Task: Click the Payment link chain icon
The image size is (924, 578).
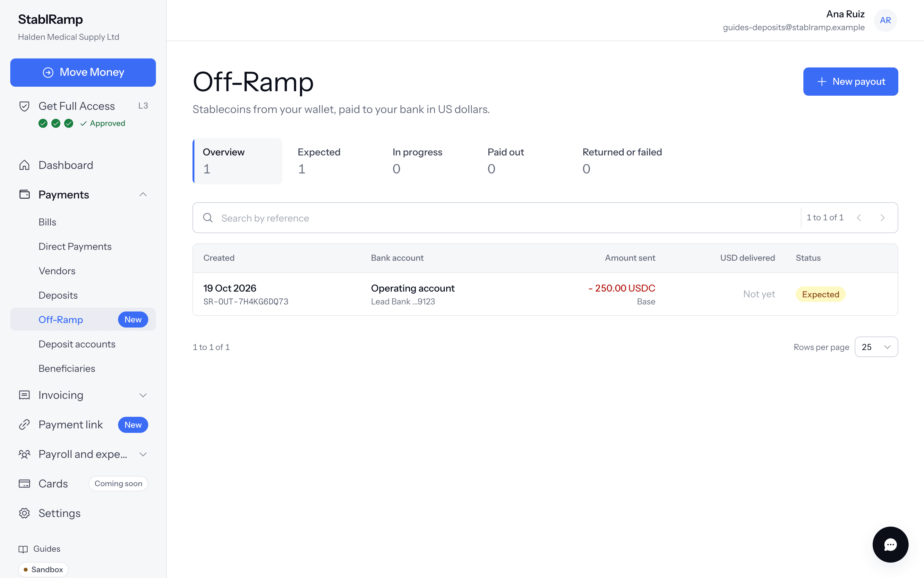Action: 24,425
